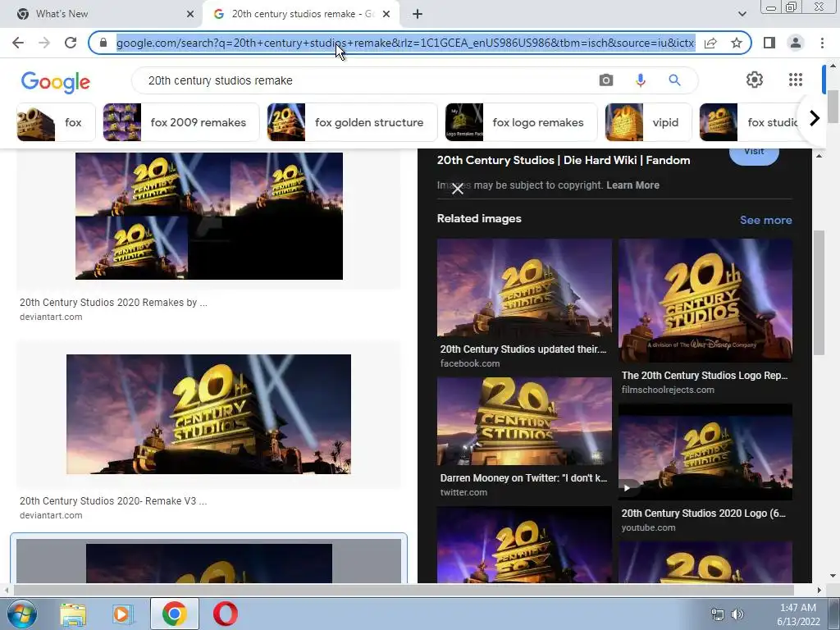Expand the tab search dropdown
Viewport: 840px width, 630px height.
(742, 14)
